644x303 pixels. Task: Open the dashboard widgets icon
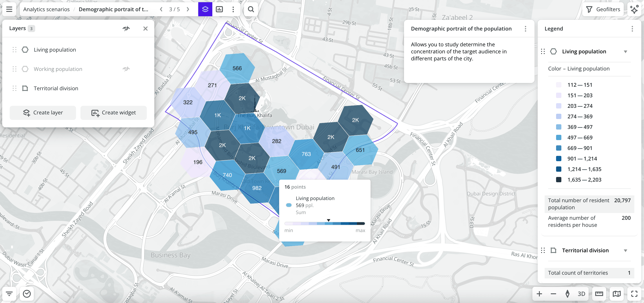219,9
